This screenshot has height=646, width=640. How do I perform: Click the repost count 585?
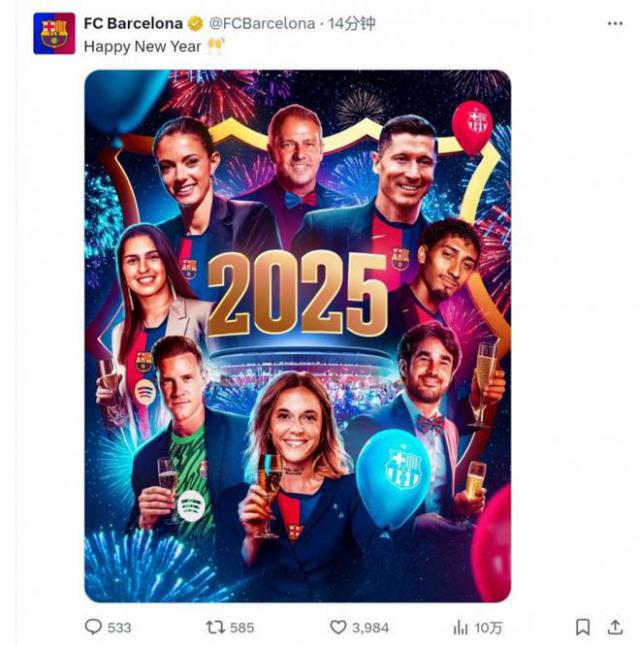click(x=241, y=627)
